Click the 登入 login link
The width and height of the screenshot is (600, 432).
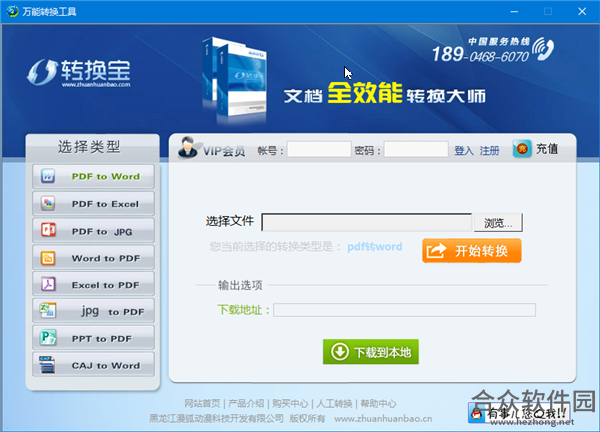464,150
